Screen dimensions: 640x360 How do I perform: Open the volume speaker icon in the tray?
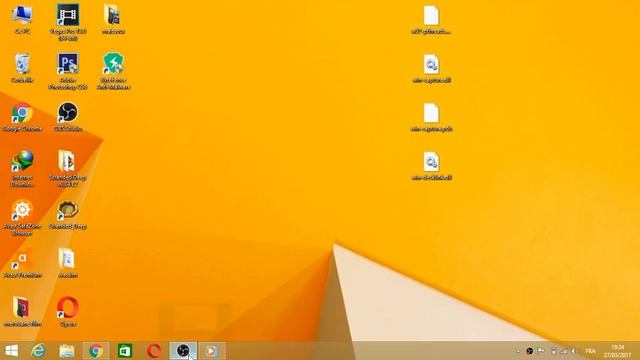point(574,351)
